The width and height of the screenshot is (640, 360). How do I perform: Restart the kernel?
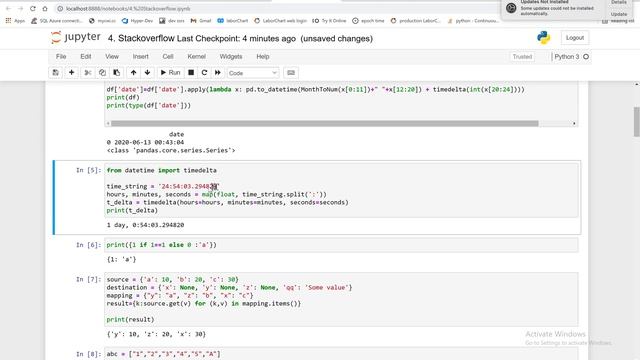pyautogui.click(x=204, y=73)
